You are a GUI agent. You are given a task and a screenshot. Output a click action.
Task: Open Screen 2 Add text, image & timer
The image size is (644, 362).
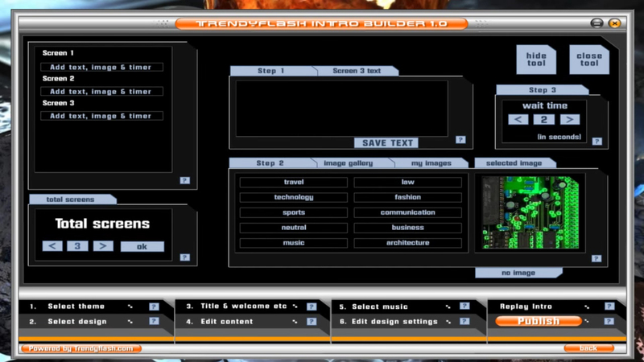102,91
